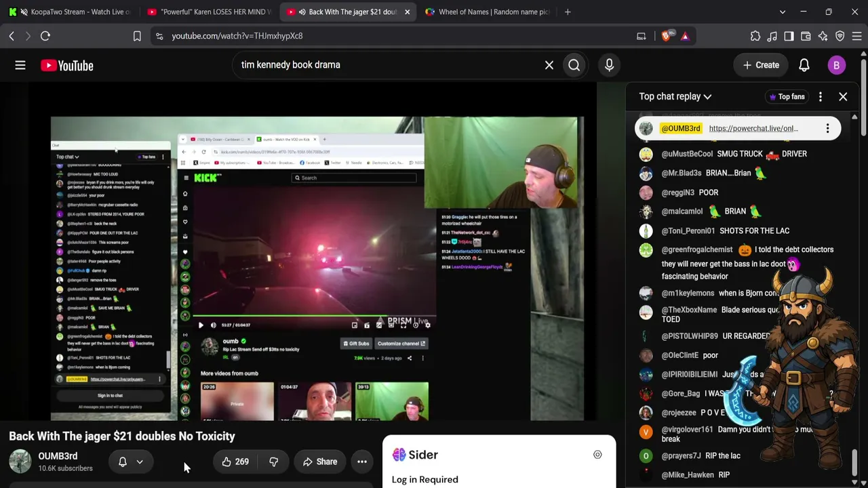This screenshot has width=868, height=488.
Task: Open the YouTube guide hamburger menu
Action: [x=20, y=65]
